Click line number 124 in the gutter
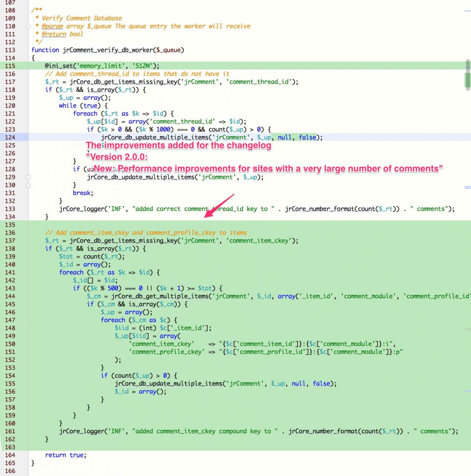Image resolution: width=471 pixels, height=476 pixels. [x=10, y=137]
